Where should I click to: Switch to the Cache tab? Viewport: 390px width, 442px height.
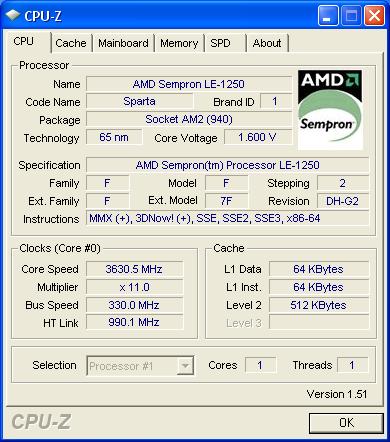point(71,43)
